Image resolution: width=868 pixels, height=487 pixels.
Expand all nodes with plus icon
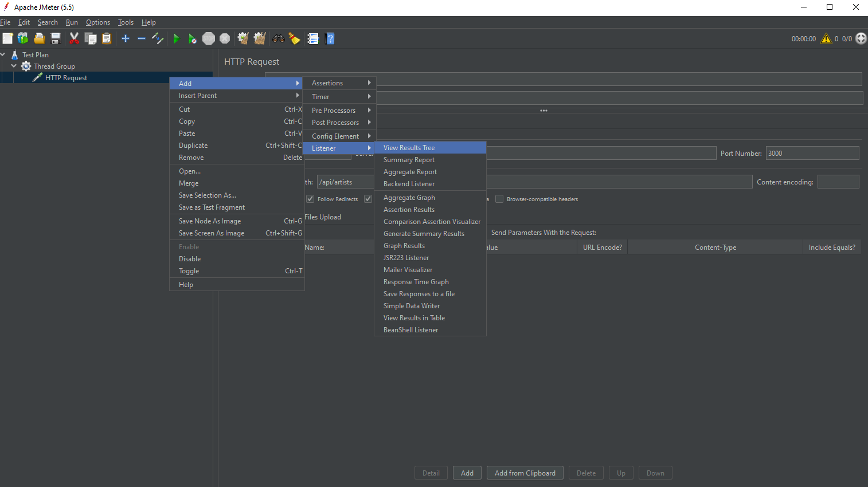(126, 38)
